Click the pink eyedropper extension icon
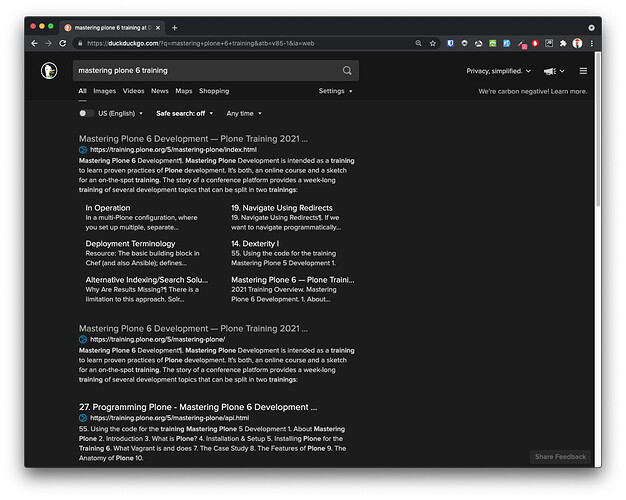The width and height of the screenshot is (626, 500). point(522,44)
